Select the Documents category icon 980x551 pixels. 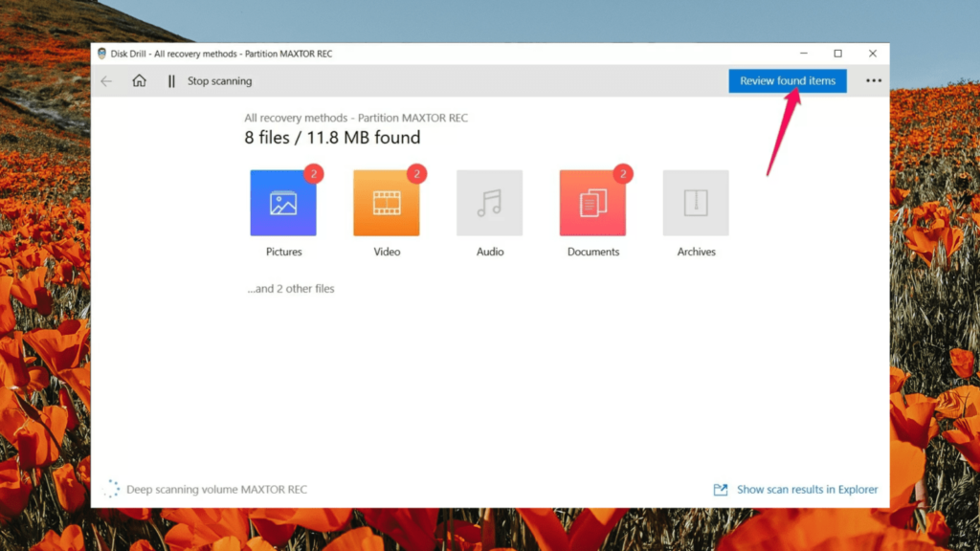592,202
